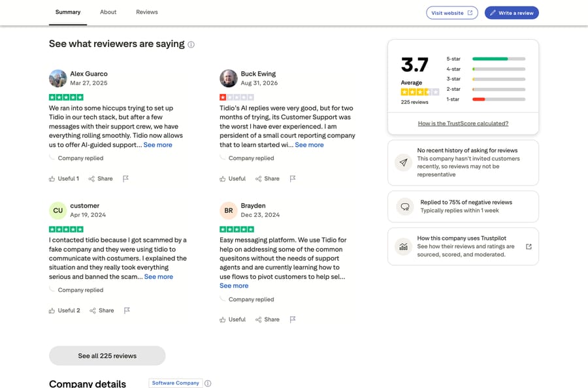Click Company replied under Alex Guarco's review
Image resolution: width=588 pixels, height=388 pixels.
(x=80, y=158)
